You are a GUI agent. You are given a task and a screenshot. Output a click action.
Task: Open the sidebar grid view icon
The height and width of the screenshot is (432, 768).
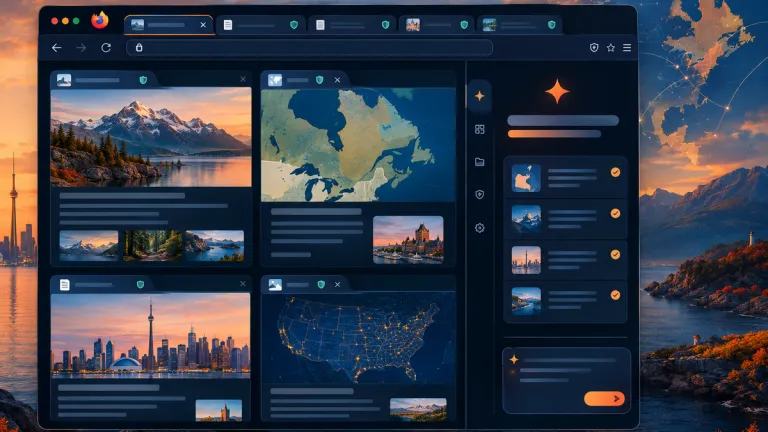[480, 129]
